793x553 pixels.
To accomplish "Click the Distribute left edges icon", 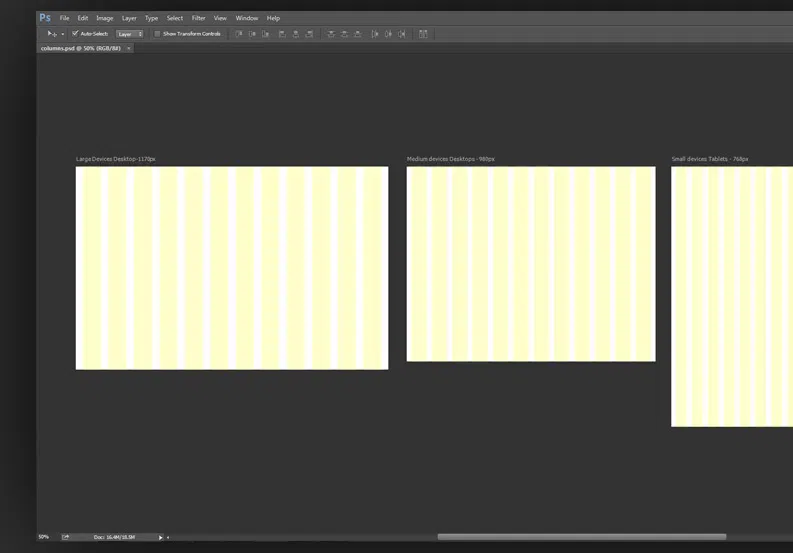I will pos(375,34).
